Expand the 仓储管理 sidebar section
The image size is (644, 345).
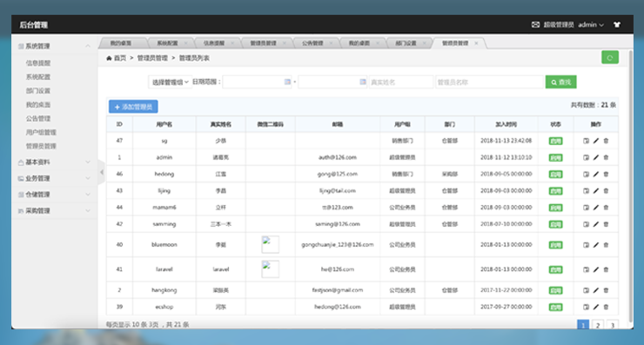tap(54, 195)
